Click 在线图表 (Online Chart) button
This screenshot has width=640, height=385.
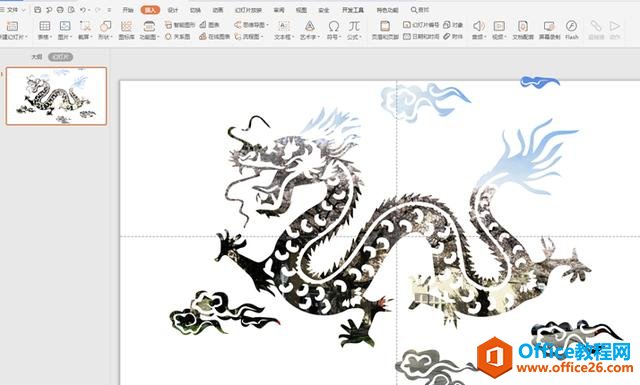[x=215, y=37]
